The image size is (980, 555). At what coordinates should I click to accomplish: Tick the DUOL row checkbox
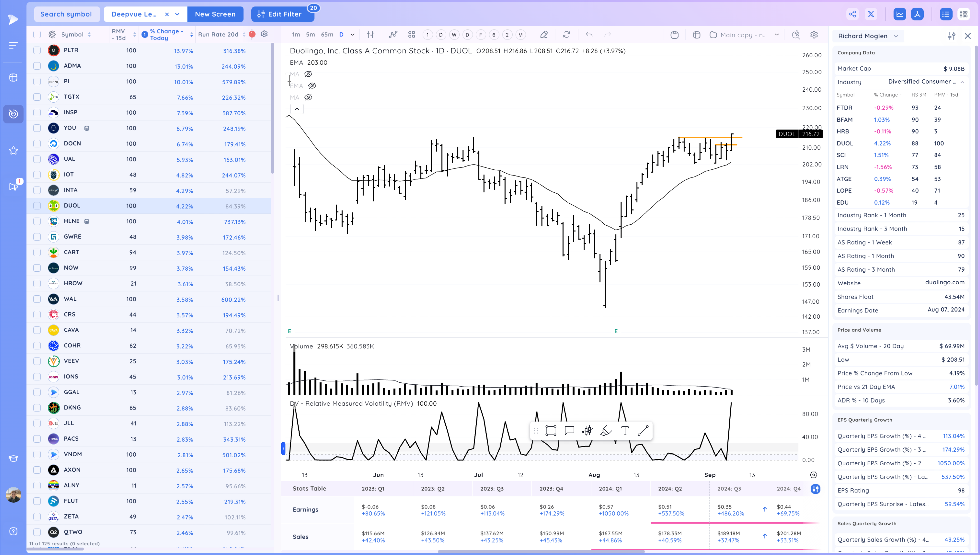click(37, 206)
